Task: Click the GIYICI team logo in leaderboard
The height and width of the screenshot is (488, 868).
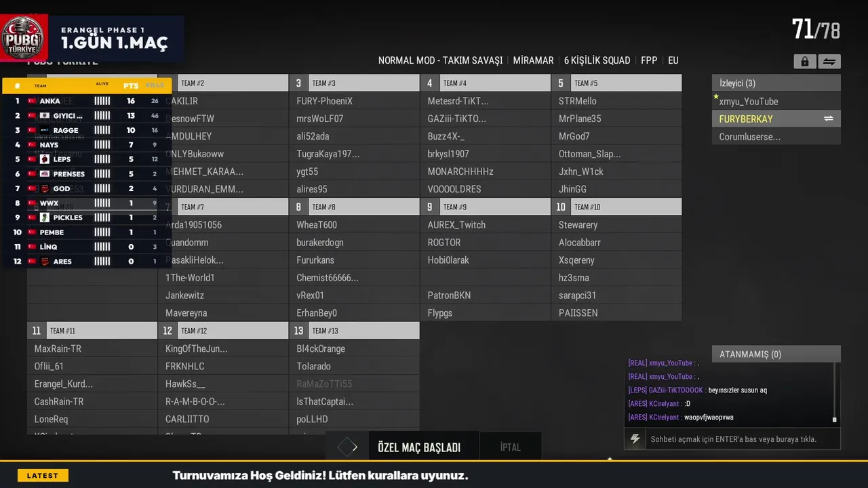Action: tap(45, 116)
